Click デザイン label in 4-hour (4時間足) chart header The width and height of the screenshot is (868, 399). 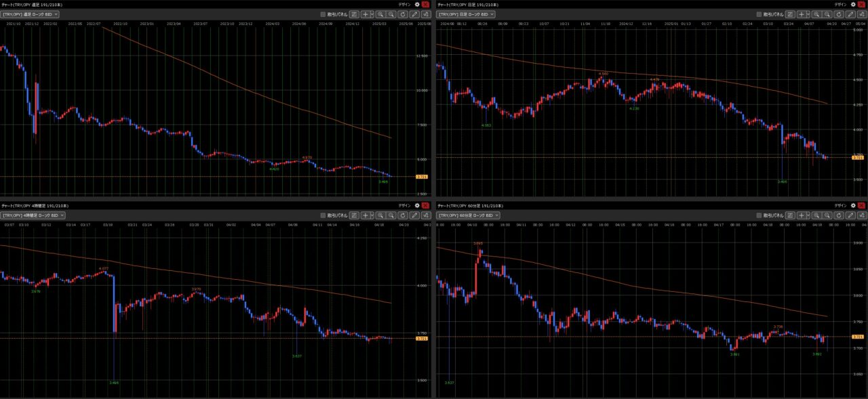pyautogui.click(x=405, y=205)
